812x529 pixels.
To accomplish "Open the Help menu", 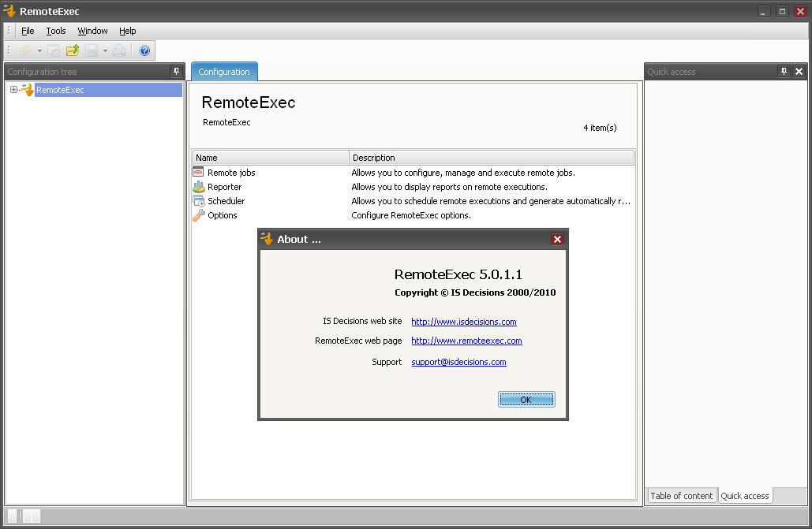I will coord(127,31).
